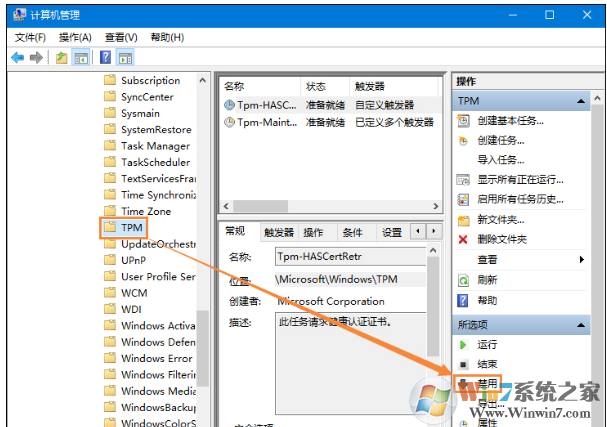Click 删除文件夹 action link
Screen dimensions: 607x427
pyautogui.click(x=502, y=240)
